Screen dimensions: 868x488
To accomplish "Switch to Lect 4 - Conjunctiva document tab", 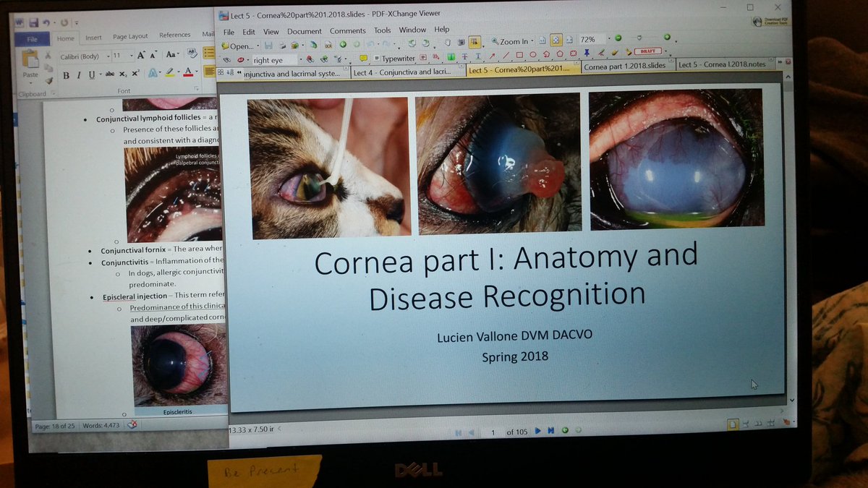I will [408, 72].
